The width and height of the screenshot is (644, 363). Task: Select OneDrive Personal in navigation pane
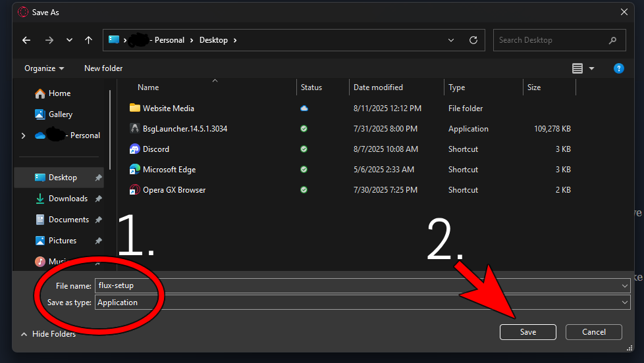[68, 135]
